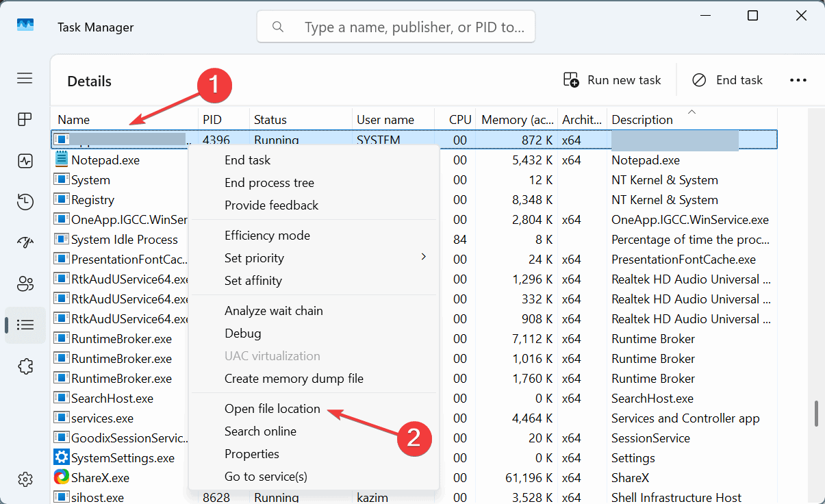825x504 pixels.
Task: Click the services.exe process icon
Action: (62, 418)
